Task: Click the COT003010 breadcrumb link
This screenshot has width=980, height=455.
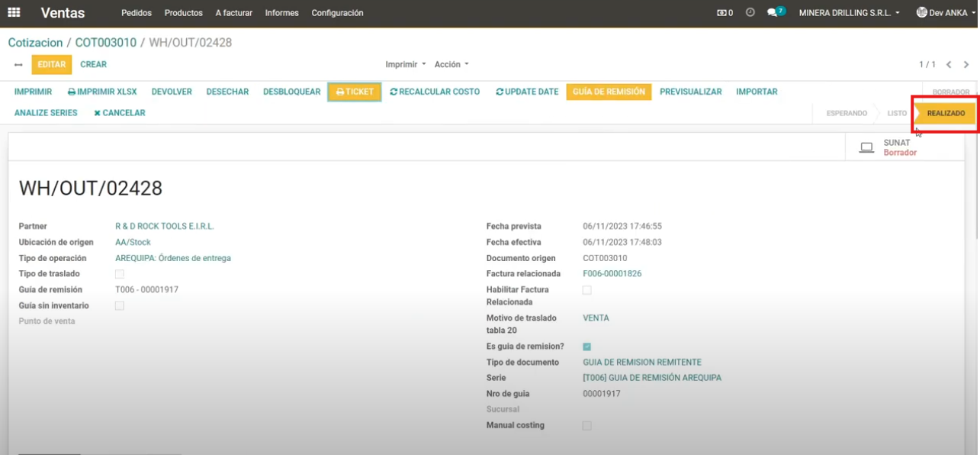Action: pos(105,43)
